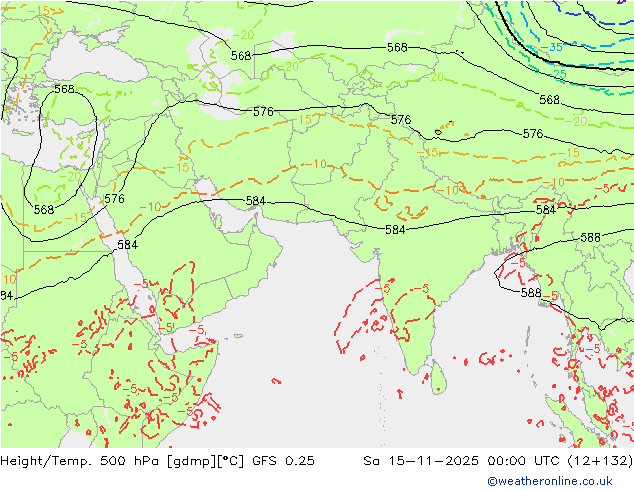Click the blue "-35" isotherm label
Image resolution: width=634 pixels, height=490 pixels.
tap(552, 47)
